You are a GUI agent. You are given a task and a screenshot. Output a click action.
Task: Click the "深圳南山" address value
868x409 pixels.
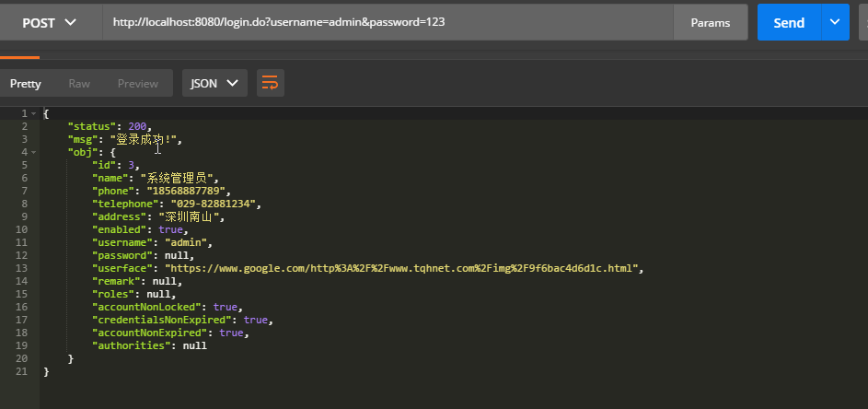pyautogui.click(x=189, y=216)
